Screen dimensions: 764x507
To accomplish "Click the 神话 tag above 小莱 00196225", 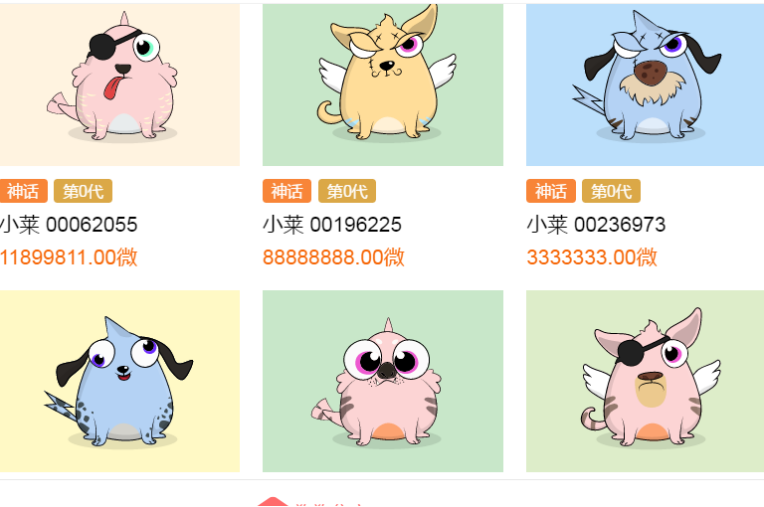I will point(287,191).
